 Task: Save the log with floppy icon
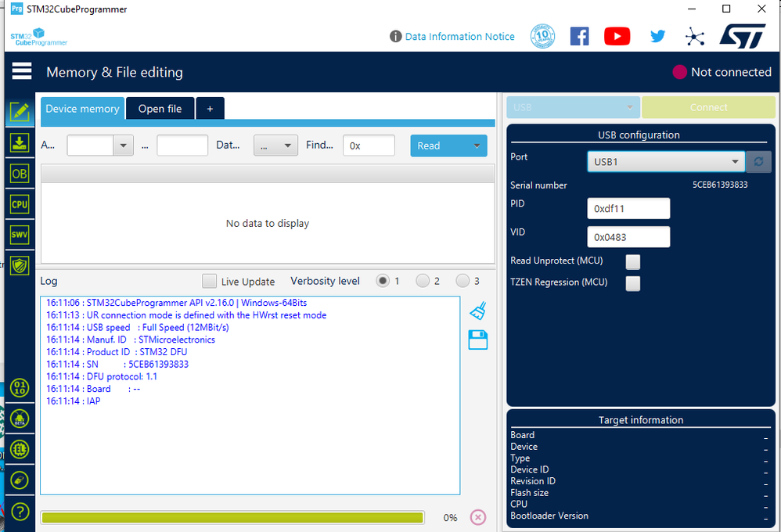click(x=478, y=340)
